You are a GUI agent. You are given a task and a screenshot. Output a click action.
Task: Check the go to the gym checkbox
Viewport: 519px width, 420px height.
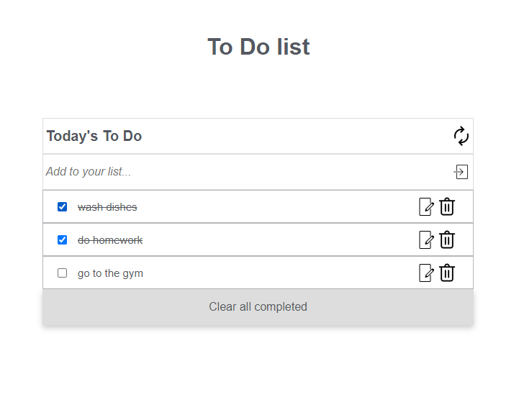click(x=62, y=273)
